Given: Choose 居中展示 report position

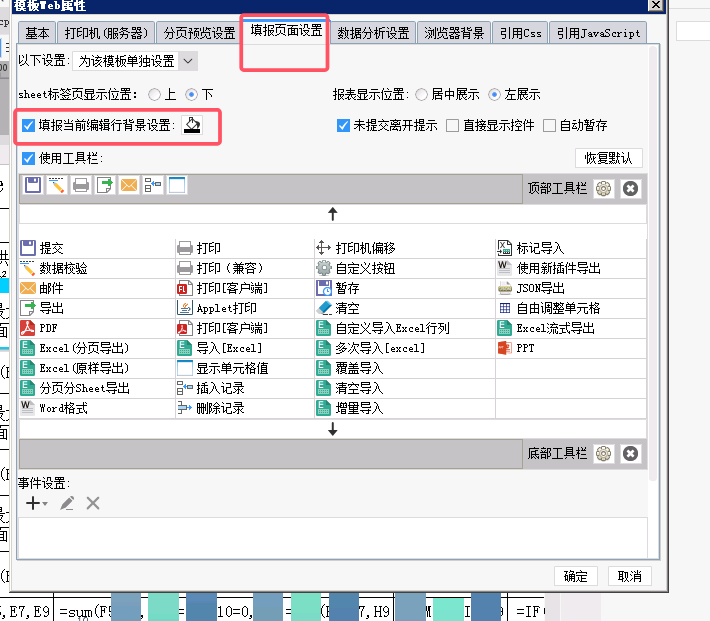Looking at the screenshot, I should click(x=421, y=95).
